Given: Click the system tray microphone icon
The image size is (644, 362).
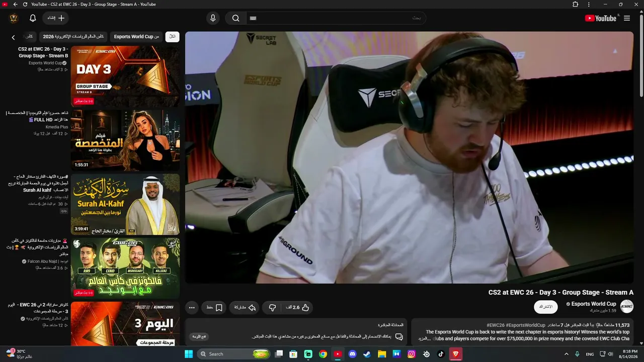Looking at the screenshot, I should click(577, 354).
